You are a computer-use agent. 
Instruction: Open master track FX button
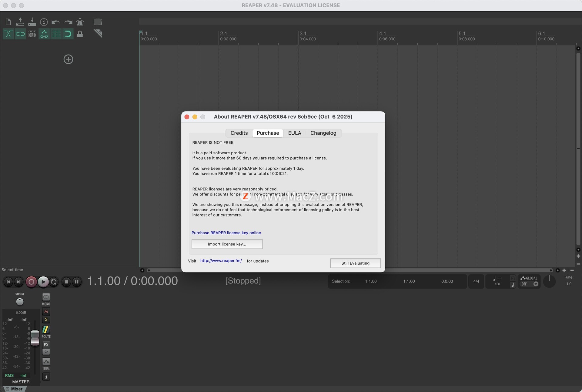click(46, 345)
